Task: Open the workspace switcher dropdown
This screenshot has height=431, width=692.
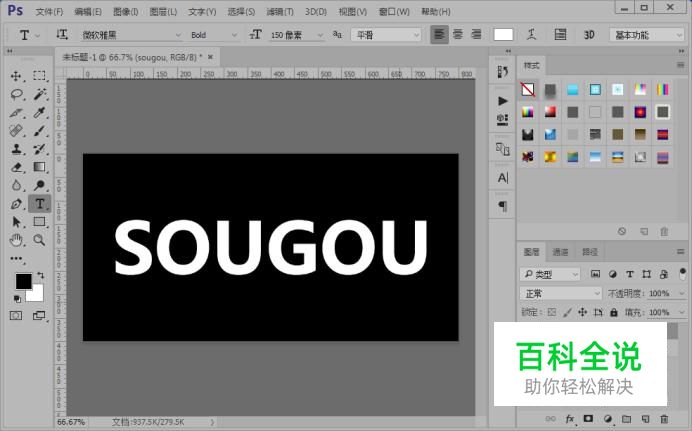Action: 647,34
